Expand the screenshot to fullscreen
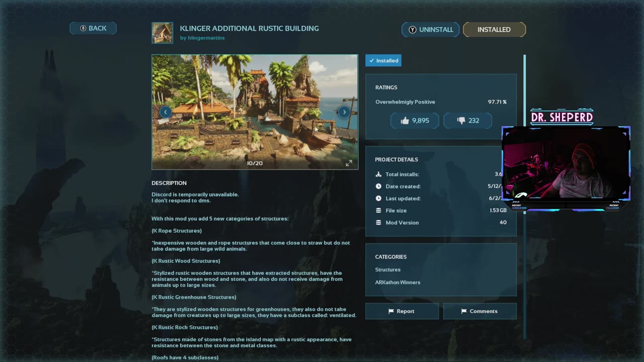Image resolution: width=644 pixels, height=362 pixels. [349, 163]
